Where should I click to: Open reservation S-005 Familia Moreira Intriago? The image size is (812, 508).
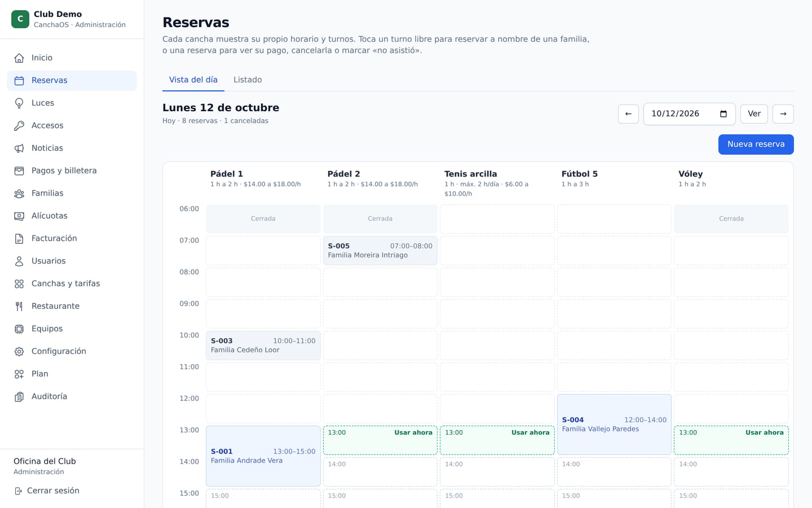coord(380,251)
